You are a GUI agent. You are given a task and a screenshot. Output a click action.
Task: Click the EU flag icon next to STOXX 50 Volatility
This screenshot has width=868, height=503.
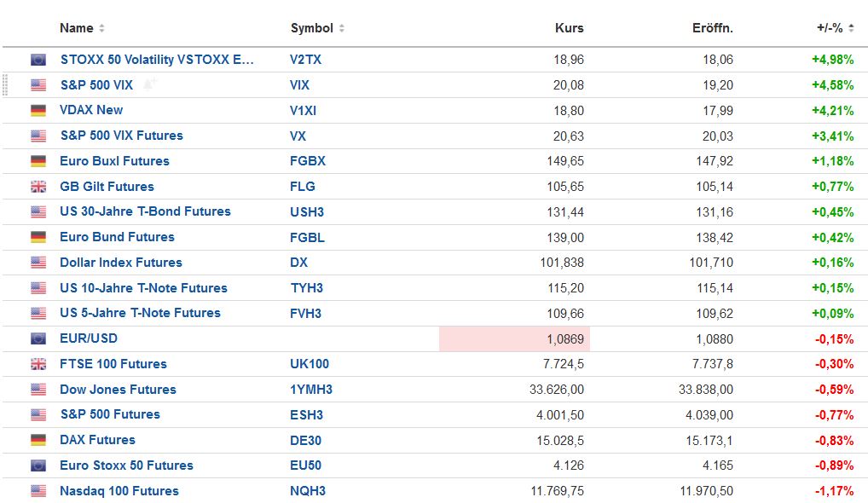coord(38,60)
